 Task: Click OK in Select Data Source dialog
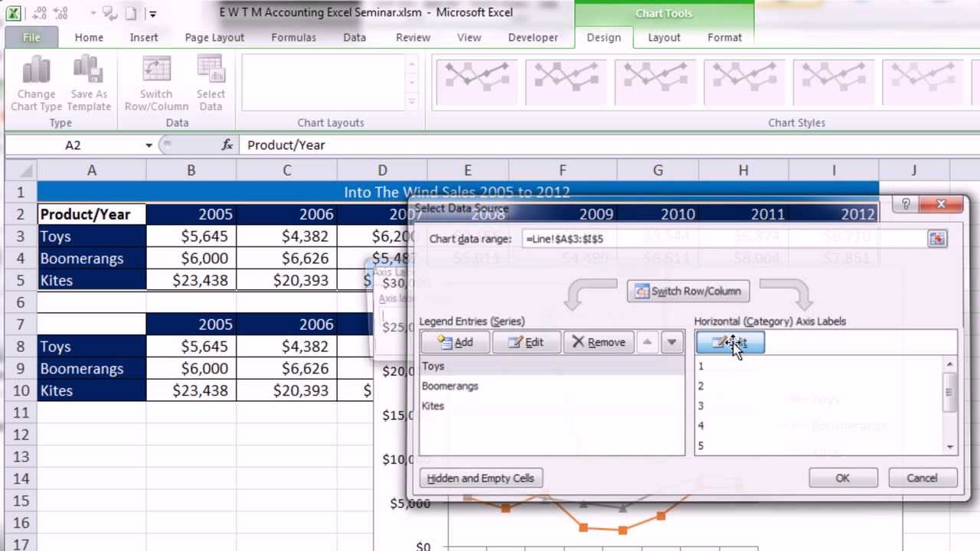point(842,478)
